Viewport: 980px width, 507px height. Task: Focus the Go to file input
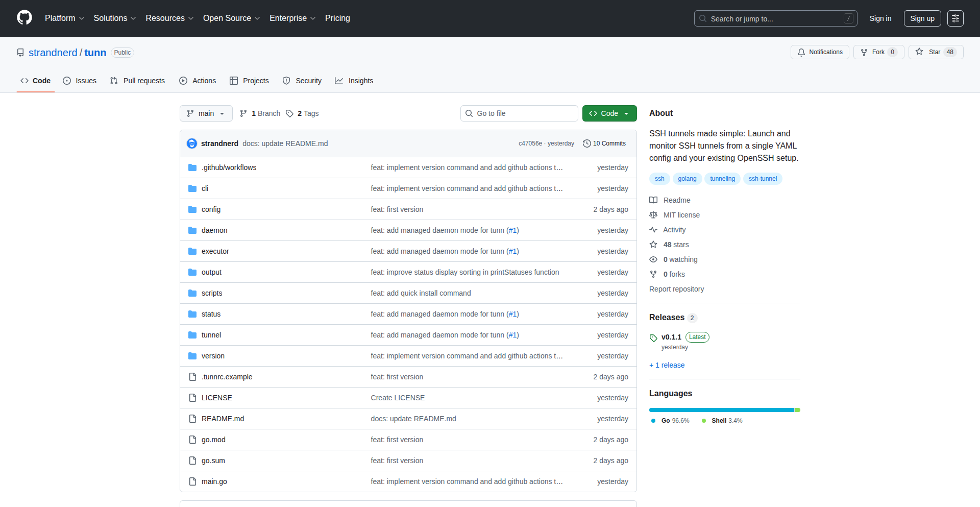tap(519, 113)
